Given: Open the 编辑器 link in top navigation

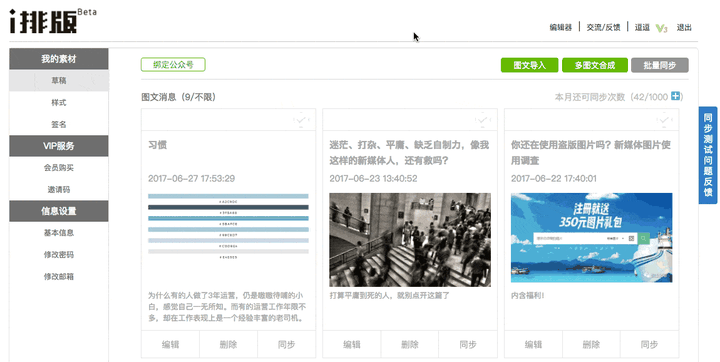Looking at the screenshot, I should click(561, 28).
